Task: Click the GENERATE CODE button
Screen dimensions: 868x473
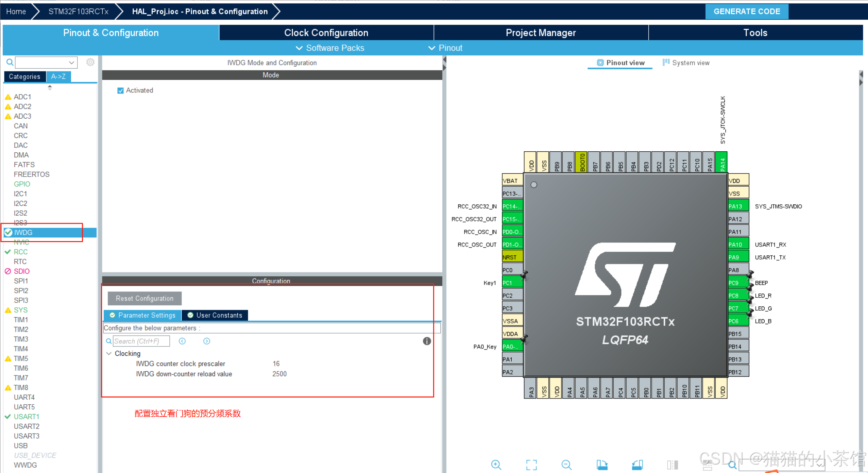Action: [x=747, y=11]
